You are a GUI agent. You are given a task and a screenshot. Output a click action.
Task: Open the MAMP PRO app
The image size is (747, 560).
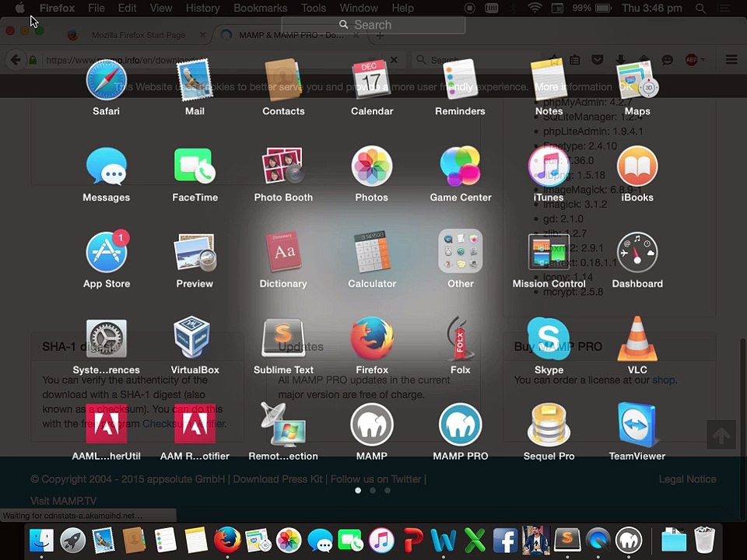[460, 425]
